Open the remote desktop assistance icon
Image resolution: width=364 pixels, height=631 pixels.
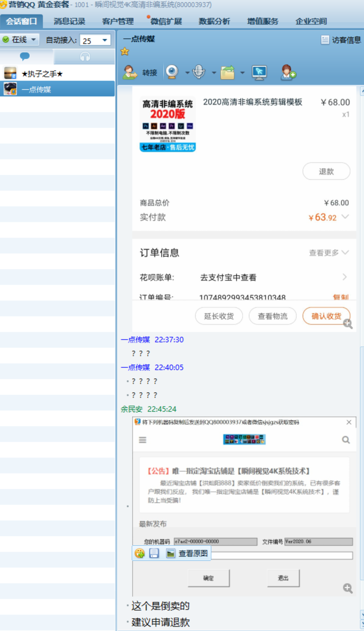259,72
